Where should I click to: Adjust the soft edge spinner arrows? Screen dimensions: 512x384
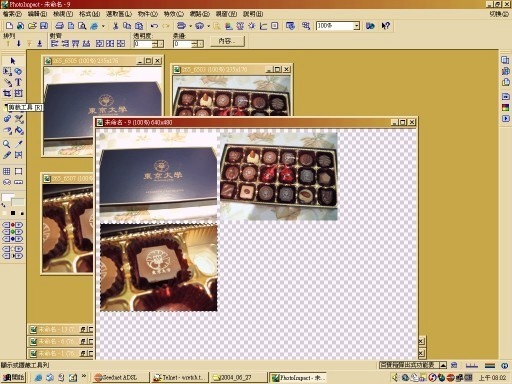195,44
